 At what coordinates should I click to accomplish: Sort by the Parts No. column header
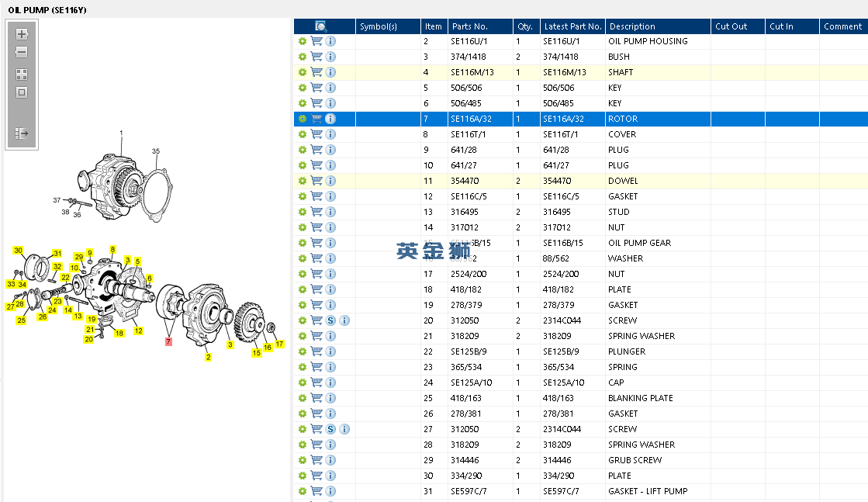(480, 26)
